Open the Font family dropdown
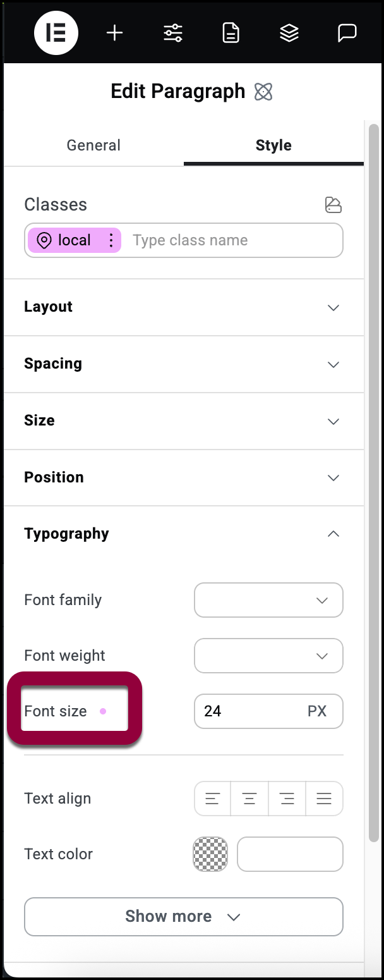 [268, 600]
